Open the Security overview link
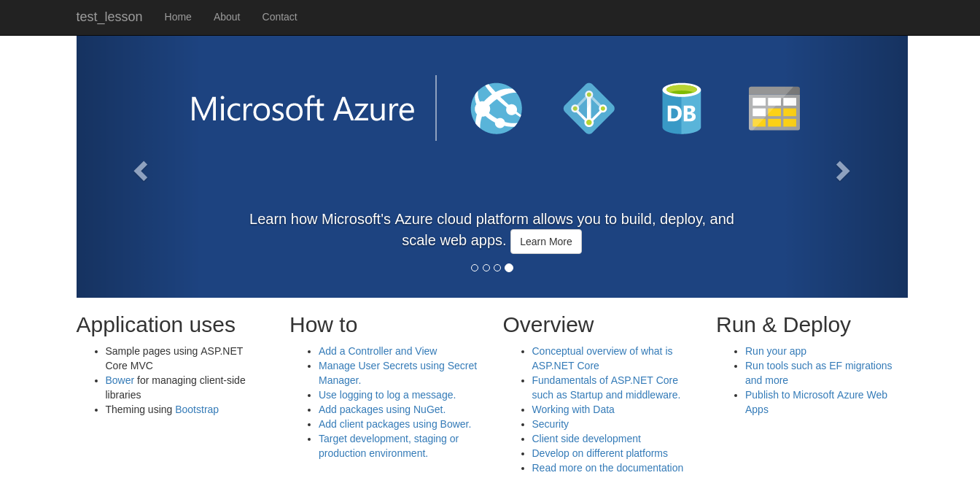This screenshot has width=980, height=478. click(x=550, y=424)
